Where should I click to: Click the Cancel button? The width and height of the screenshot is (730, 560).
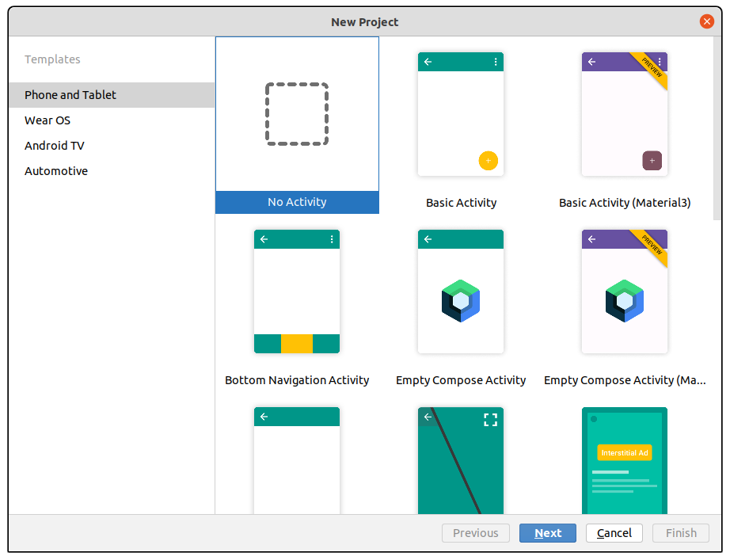614,532
